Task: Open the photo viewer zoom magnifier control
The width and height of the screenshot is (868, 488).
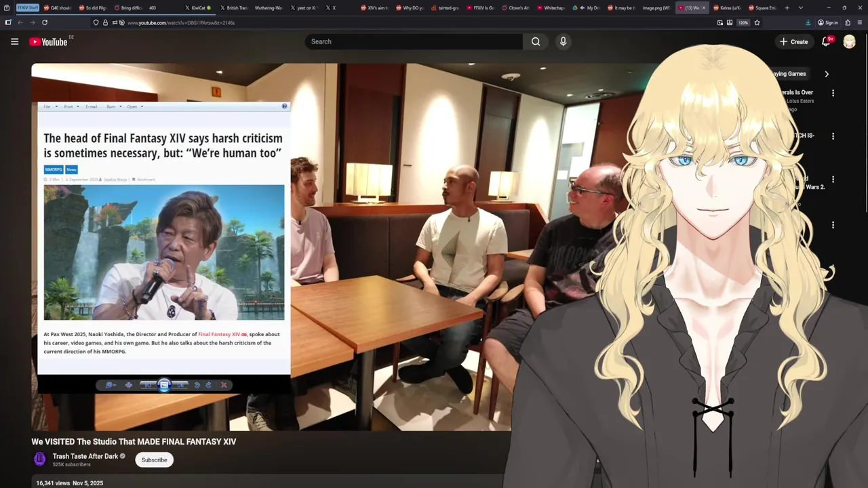Action: [x=110, y=385]
